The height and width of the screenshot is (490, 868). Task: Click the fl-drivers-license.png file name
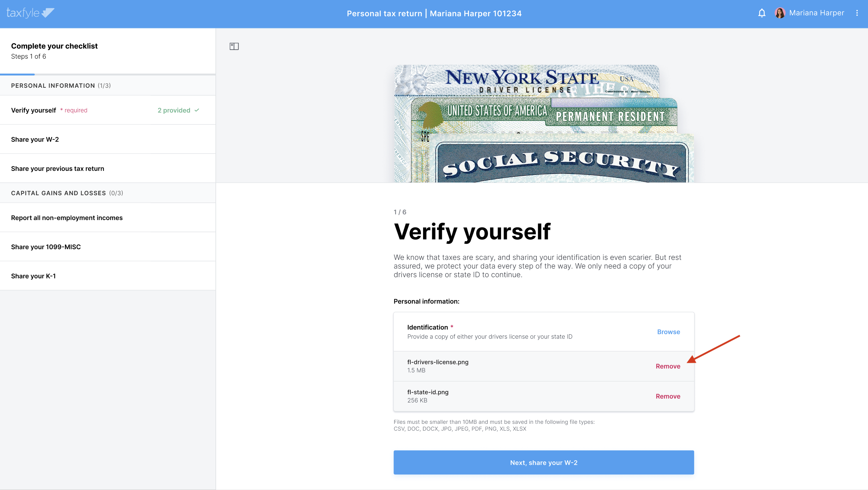[438, 362]
